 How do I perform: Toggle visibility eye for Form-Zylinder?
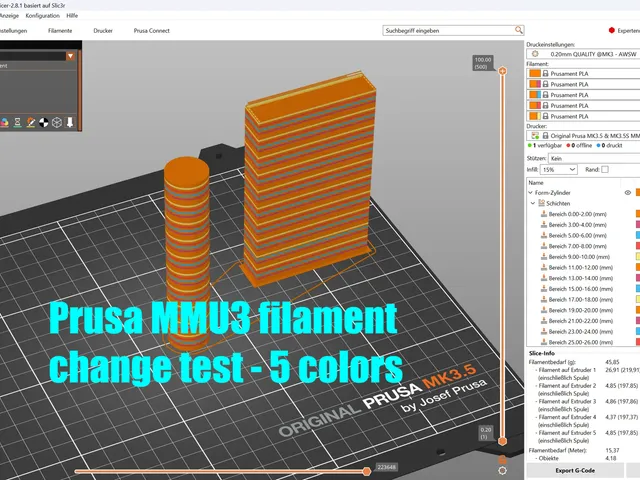(628, 193)
